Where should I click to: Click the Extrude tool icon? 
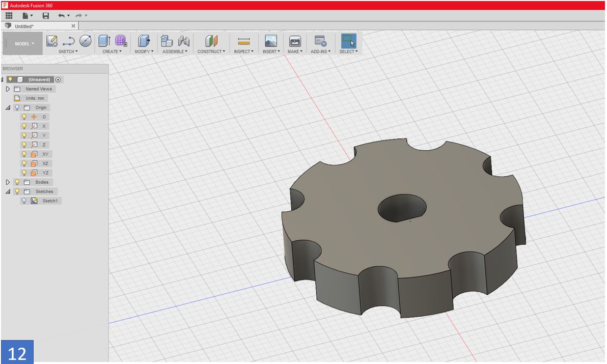point(104,41)
